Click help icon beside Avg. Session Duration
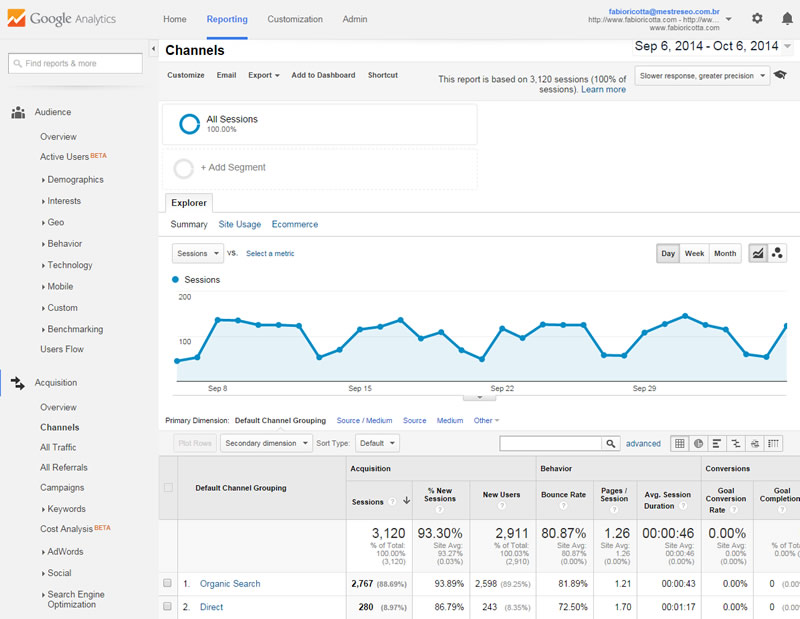Image resolution: width=800 pixels, height=619 pixels. click(683, 506)
